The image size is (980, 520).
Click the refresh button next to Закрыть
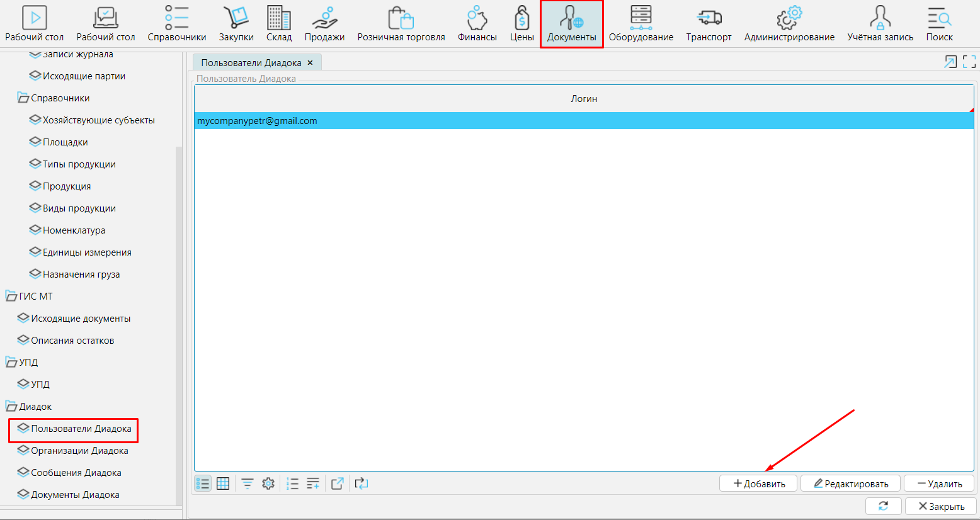[x=883, y=506]
